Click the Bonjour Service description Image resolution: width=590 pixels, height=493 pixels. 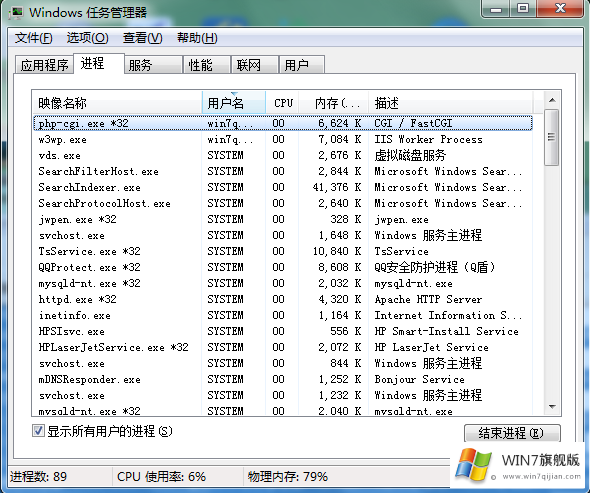point(420,379)
